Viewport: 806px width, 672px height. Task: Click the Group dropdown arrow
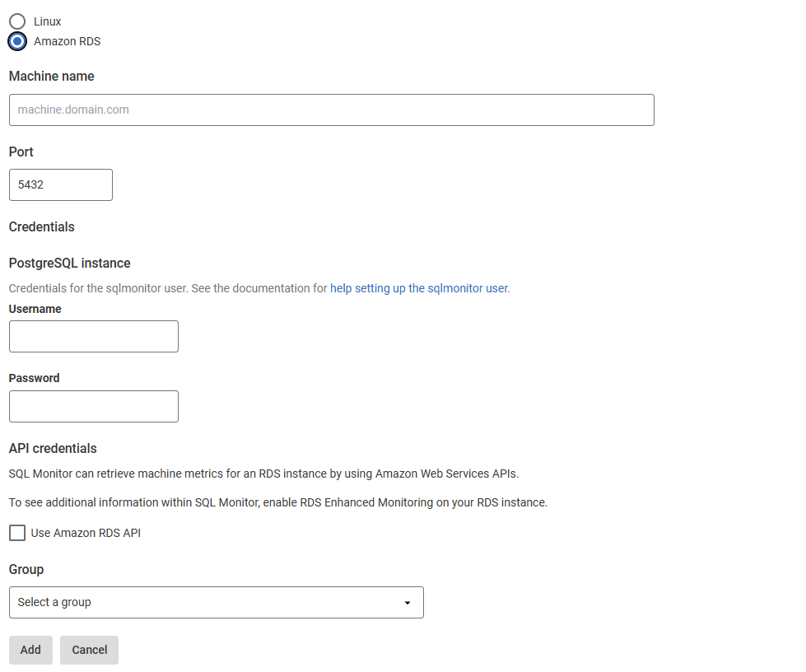coord(407,603)
